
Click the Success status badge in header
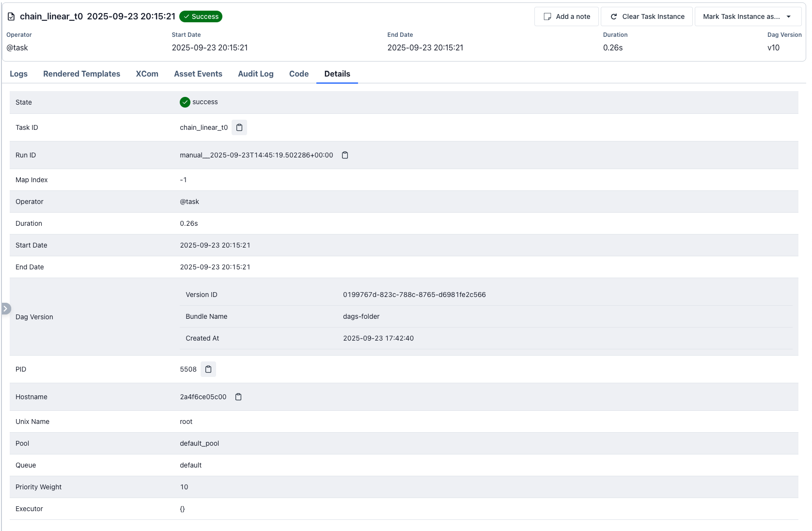pyautogui.click(x=201, y=16)
